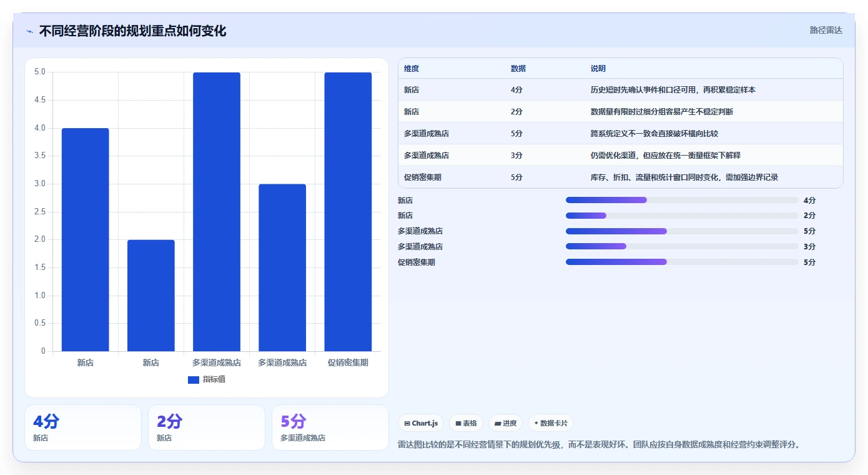Click the 说明 column header
Screen dimensions: 868x475
pyautogui.click(x=598, y=69)
